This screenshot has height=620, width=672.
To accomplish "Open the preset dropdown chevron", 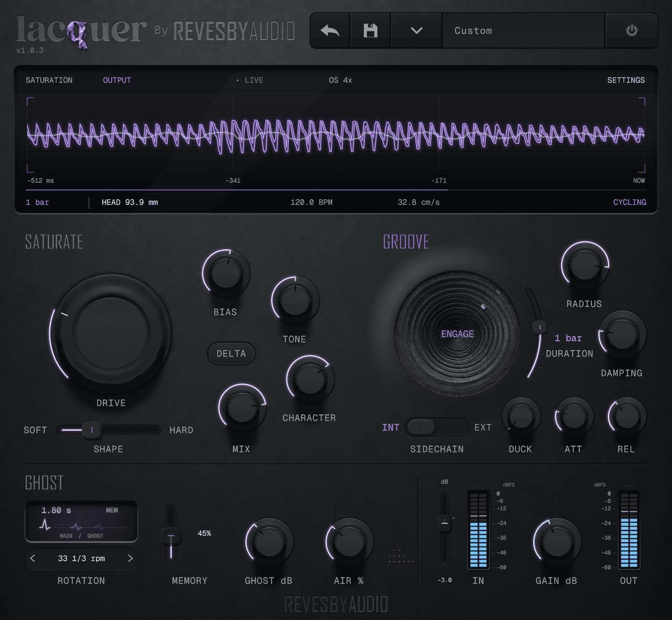I will pos(416,31).
